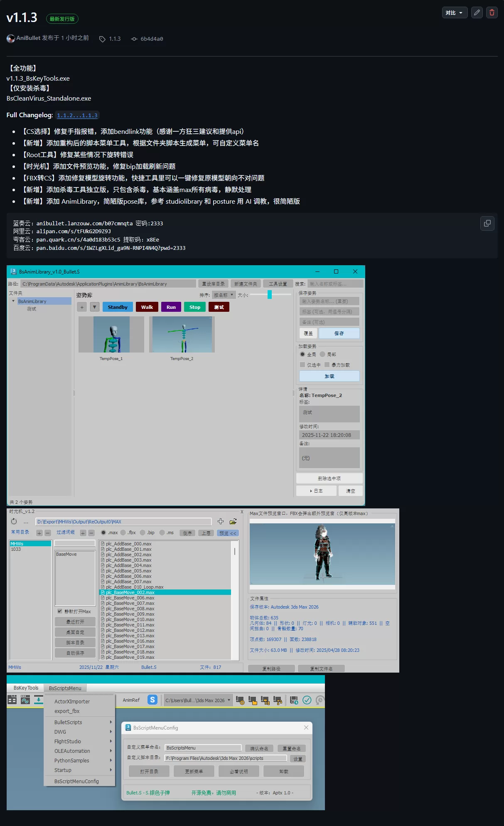Click the blue S icon next to AnimRef
This screenshot has width=504, height=826.
(x=152, y=700)
